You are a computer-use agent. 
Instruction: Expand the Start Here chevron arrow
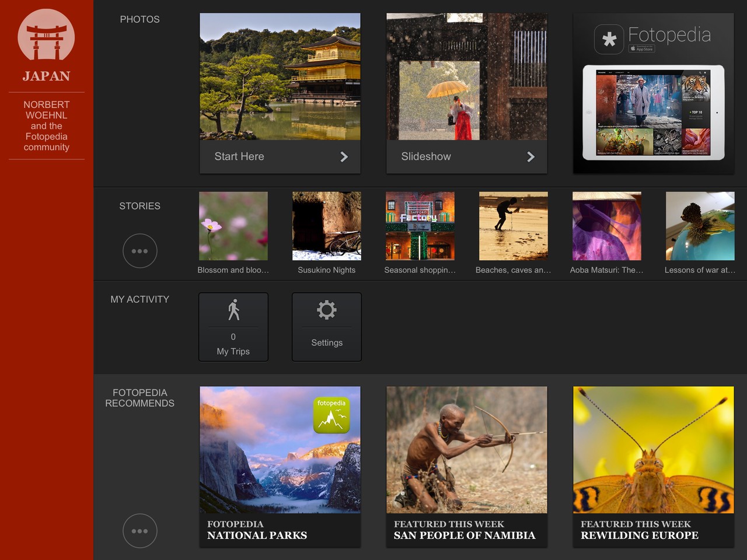click(x=344, y=156)
